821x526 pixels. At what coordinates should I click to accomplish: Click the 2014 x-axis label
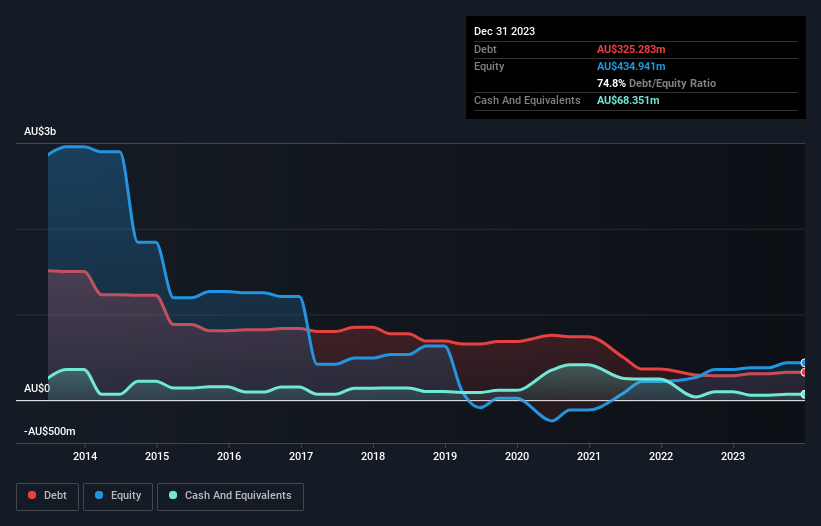[x=85, y=456]
